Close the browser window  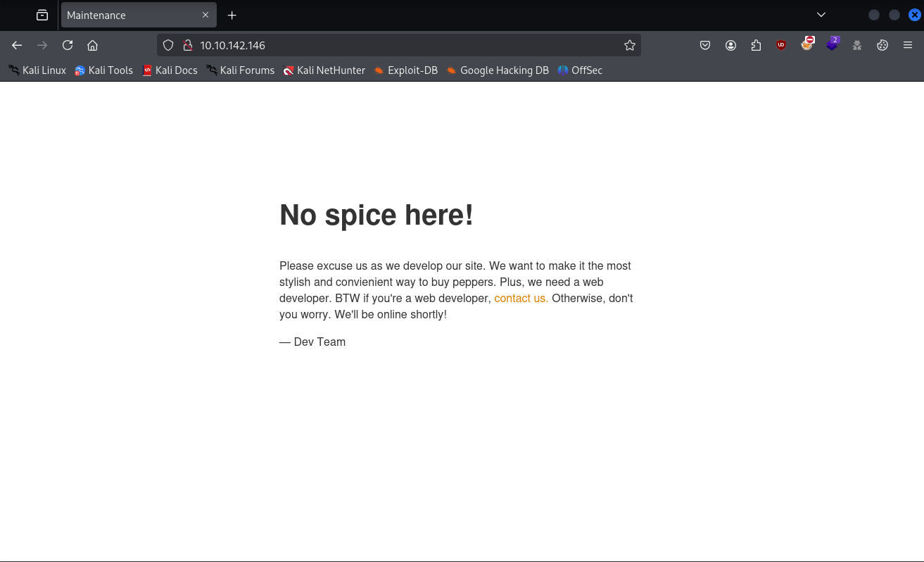pos(914,15)
